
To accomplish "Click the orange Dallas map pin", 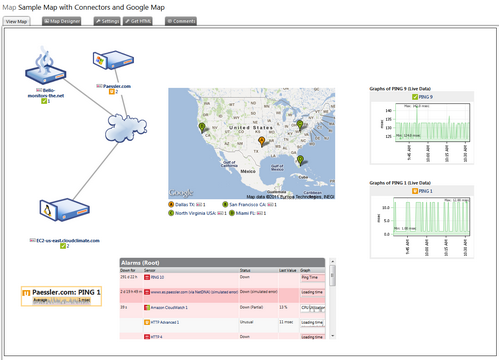I will pos(262,141).
